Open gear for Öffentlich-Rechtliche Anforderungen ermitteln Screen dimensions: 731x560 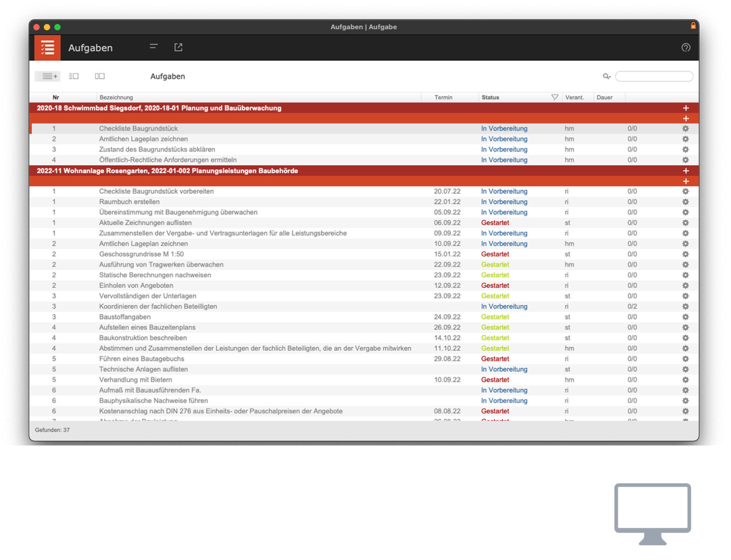(686, 160)
